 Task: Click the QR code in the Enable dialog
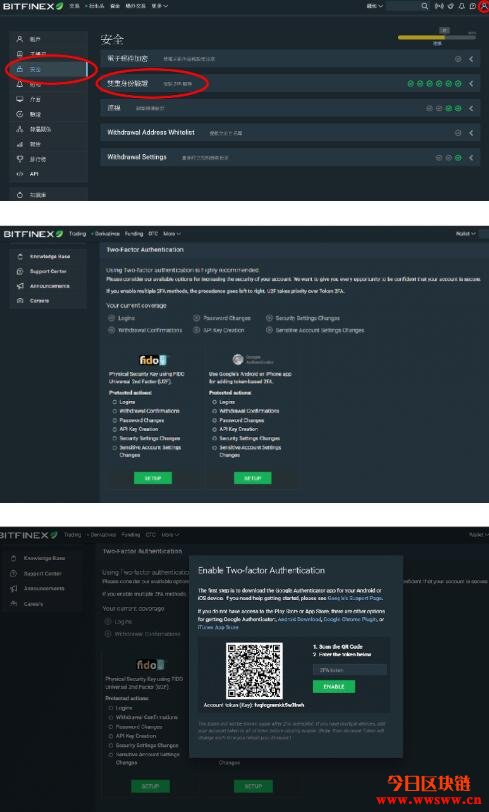(254, 671)
